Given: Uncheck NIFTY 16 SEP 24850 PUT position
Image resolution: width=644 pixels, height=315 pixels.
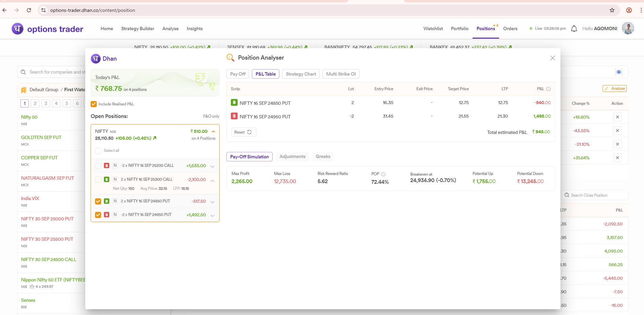Looking at the screenshot, I should pyautogui.click(x=98, y=201).
